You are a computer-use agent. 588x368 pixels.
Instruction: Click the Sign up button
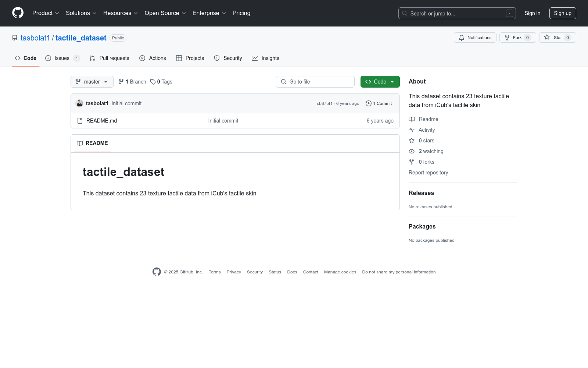tap(563, 13)
